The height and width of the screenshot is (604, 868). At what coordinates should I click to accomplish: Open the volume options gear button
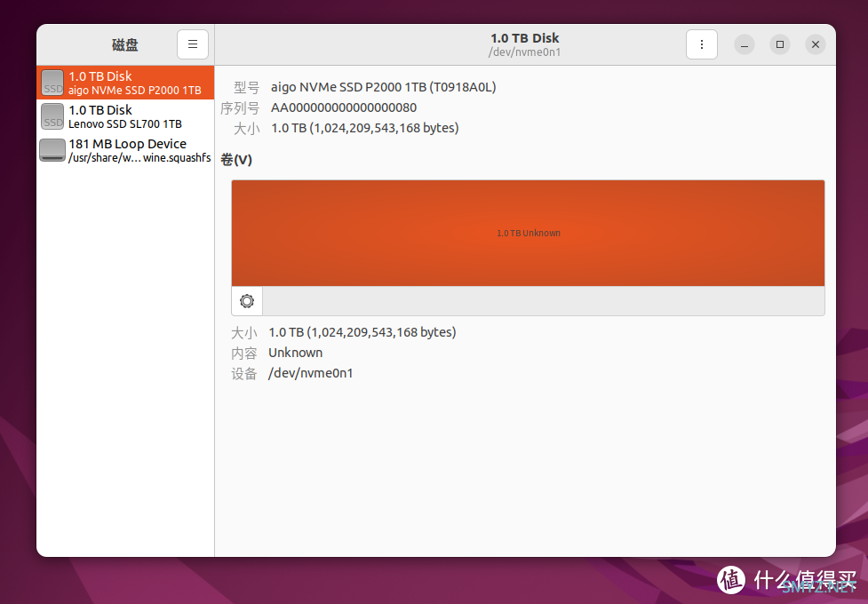tap(247, 300)
